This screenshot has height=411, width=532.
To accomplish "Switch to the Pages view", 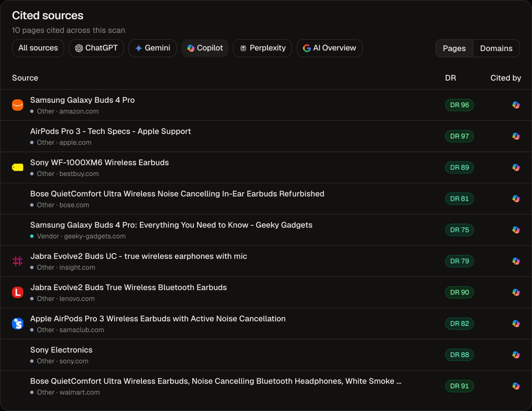I will 454,48.
